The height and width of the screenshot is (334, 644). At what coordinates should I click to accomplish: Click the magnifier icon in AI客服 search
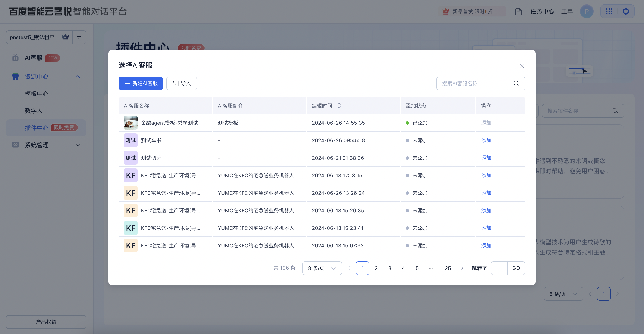point(516,83)
